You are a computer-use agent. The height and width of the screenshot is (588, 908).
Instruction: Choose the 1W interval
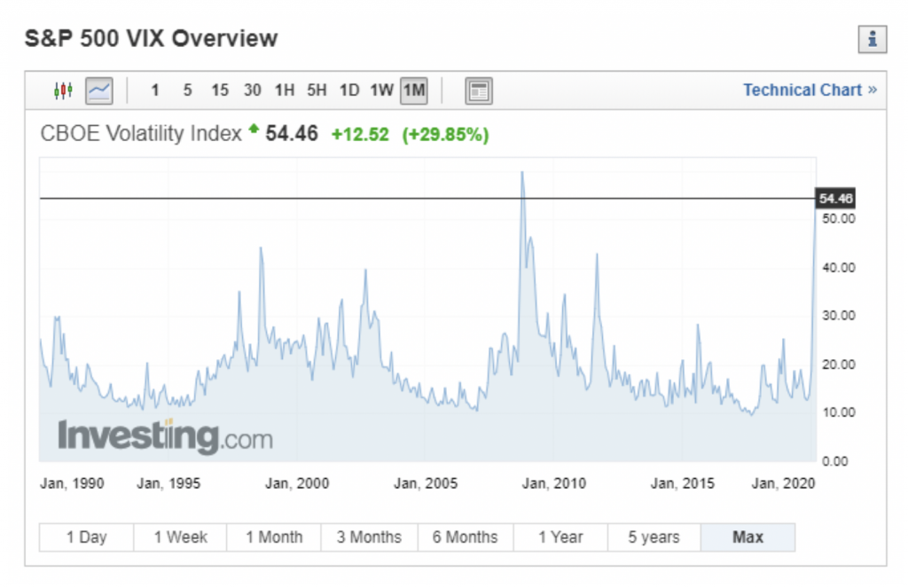pos(381,90)
